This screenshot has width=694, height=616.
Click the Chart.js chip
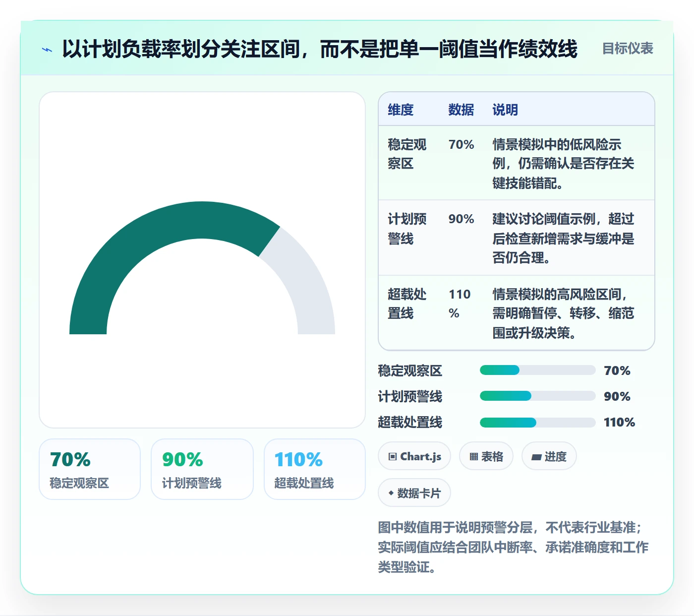click(x=414, y=456)
